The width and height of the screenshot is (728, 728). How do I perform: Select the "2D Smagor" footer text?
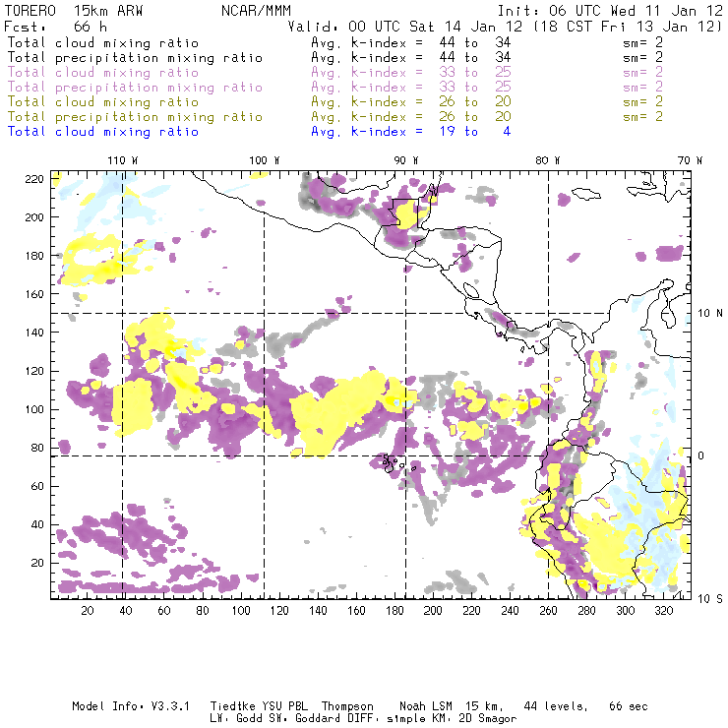pos(488,719)
